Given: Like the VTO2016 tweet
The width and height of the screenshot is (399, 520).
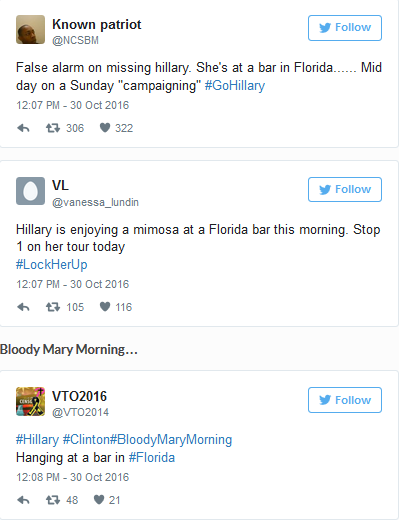Looking at the screenshot, I should pyautogui.click(x=99, y=500).
